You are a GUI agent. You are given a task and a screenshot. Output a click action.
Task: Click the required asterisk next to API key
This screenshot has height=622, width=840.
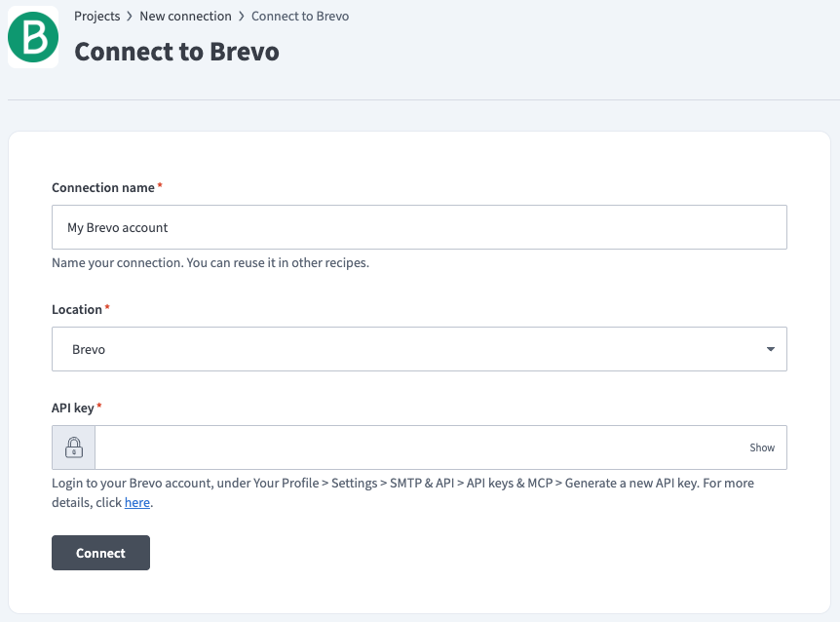tap(102, 408)
